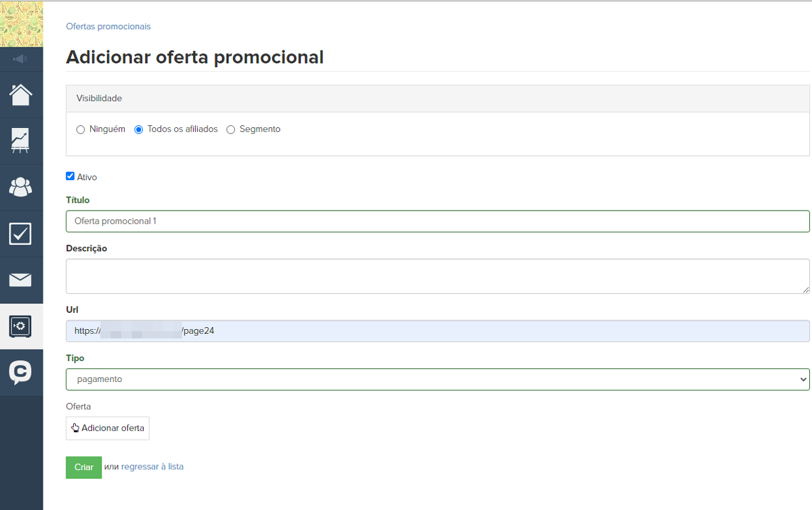Open the tasks checkmark icon in sidebar
This screenshot has height=510, width=812.
click(x=21, y=234)
